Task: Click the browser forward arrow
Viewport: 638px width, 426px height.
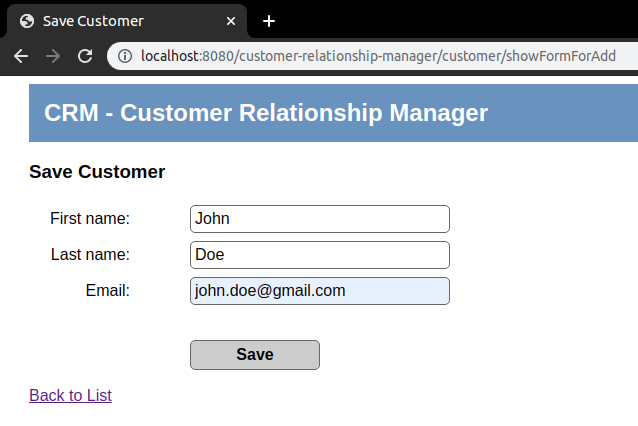Action: 53,56
